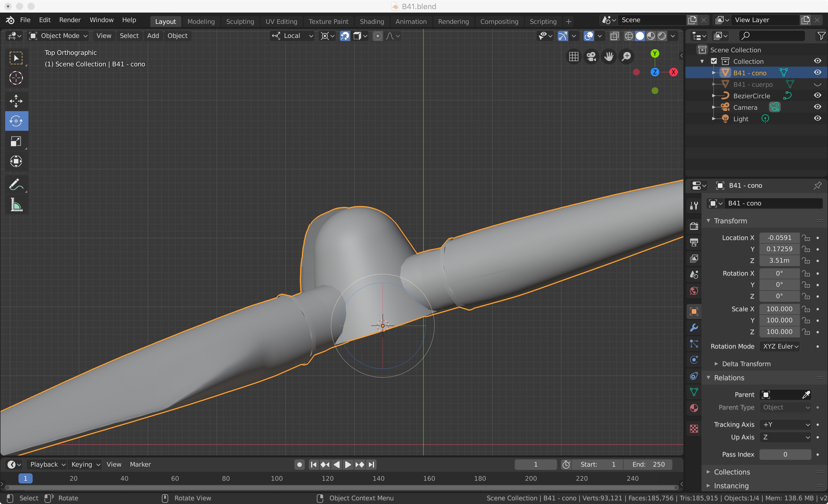Click the Pass Index slider field

pos(785,454)
